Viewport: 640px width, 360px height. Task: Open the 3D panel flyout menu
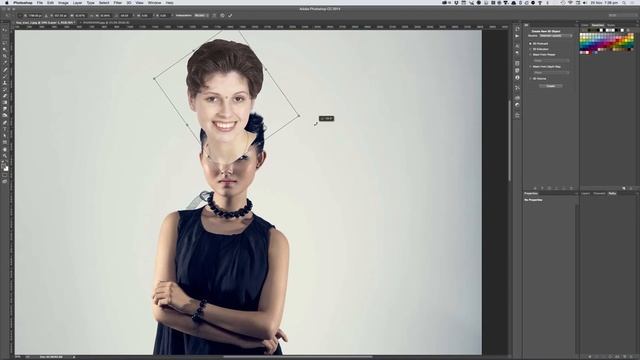click(576, 25)
